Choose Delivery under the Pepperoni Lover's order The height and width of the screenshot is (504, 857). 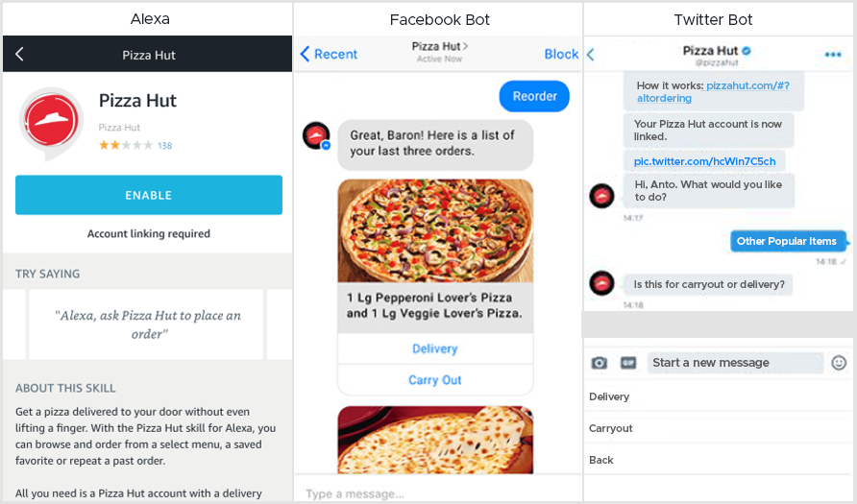(435, 348)
